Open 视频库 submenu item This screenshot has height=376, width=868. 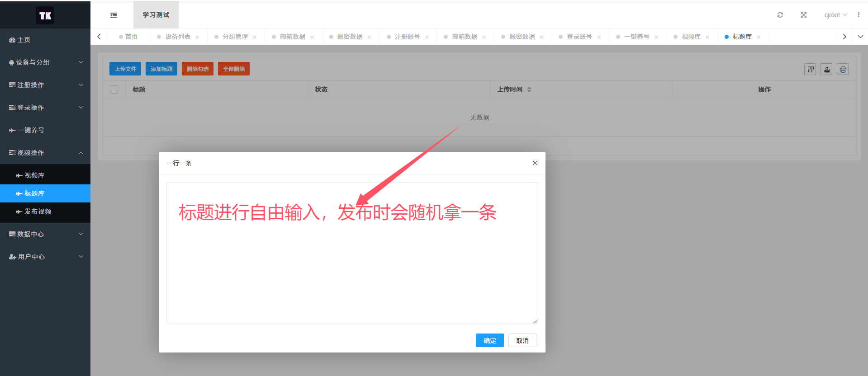point(45,175)
